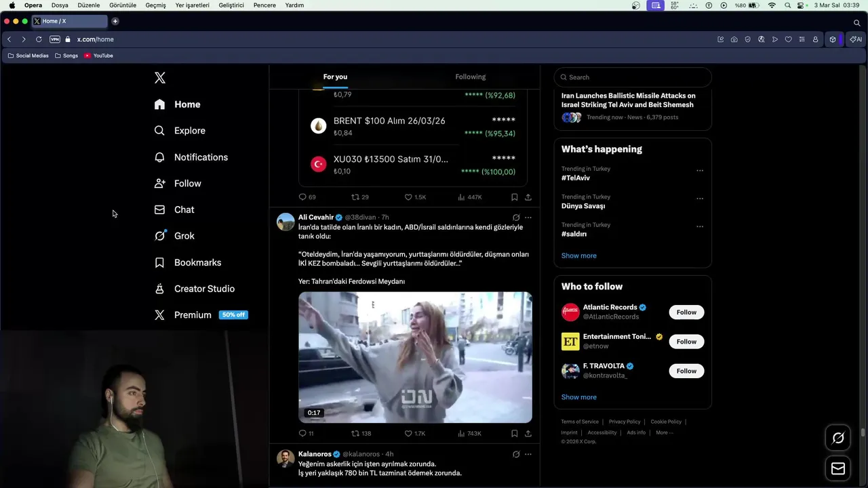This screenshot has height=488, width=868.
Task: Open the Social Medias bookmarks folder
Action: point(28,56)
